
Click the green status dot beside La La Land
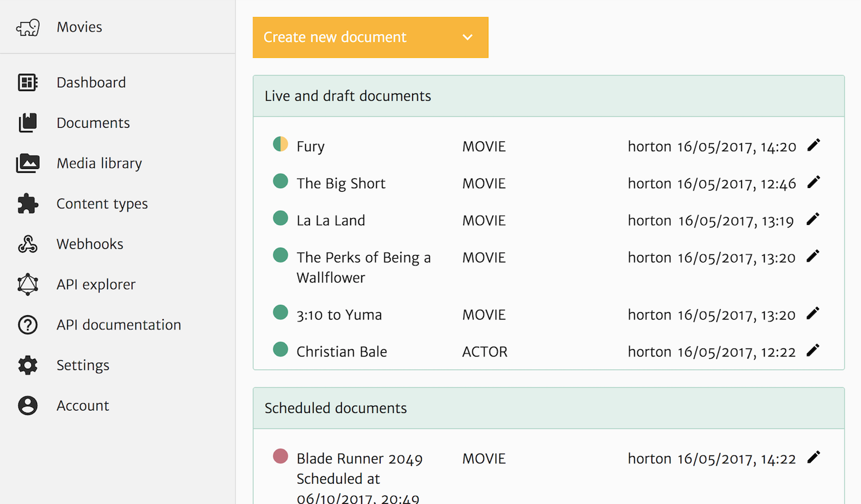pyautogui.click(x=280, y=218)
